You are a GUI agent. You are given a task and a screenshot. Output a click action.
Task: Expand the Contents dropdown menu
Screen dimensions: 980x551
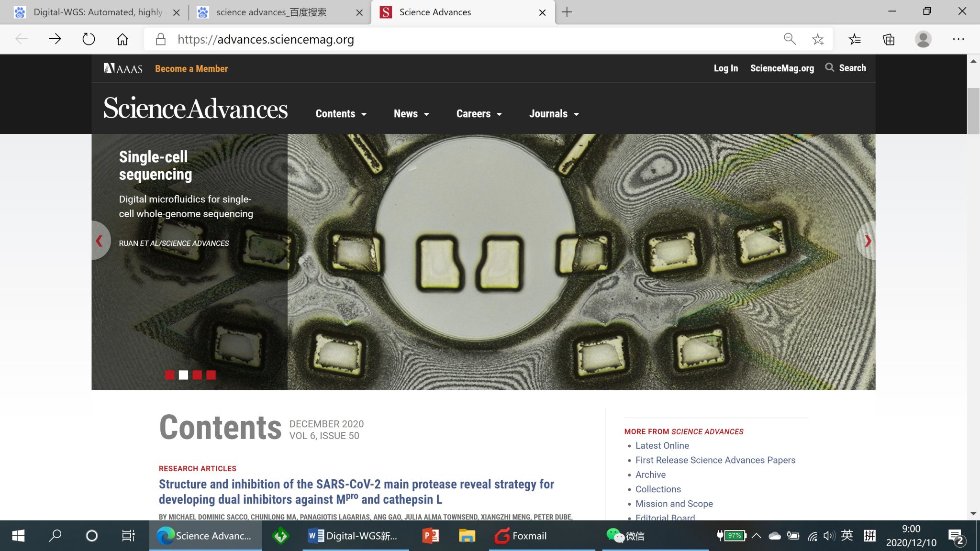[341, 114]
